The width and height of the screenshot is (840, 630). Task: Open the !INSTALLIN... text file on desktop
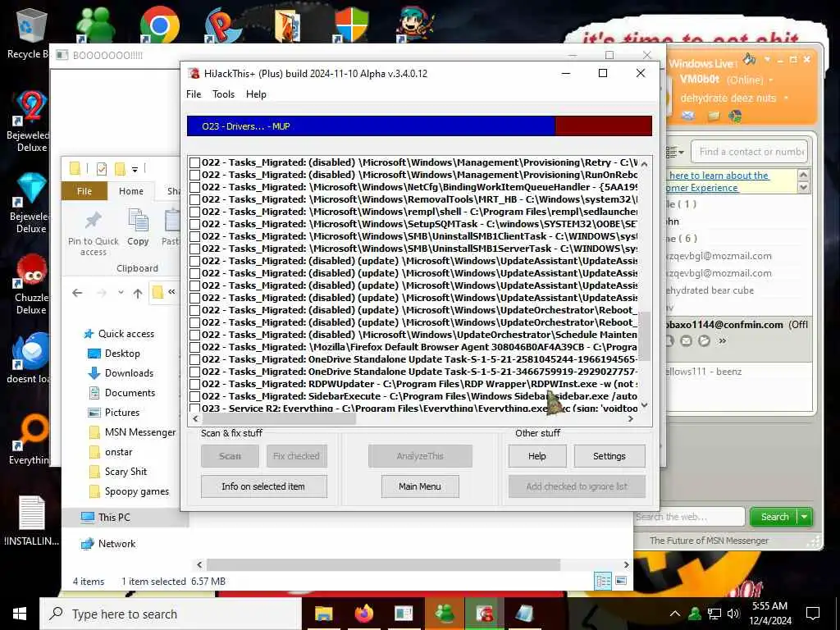pos(31,521)
